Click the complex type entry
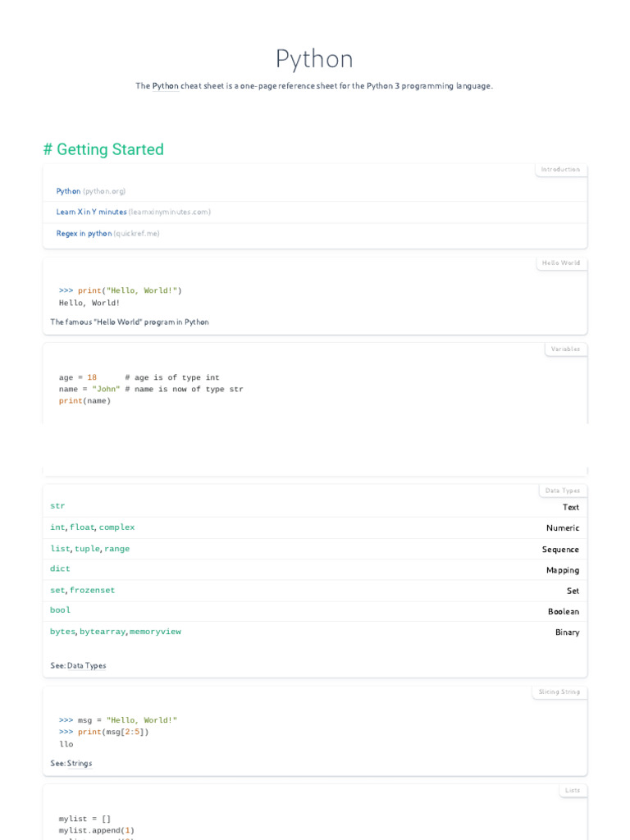The height and width of the screenshot is (840, 630). (x=116, y=527)
